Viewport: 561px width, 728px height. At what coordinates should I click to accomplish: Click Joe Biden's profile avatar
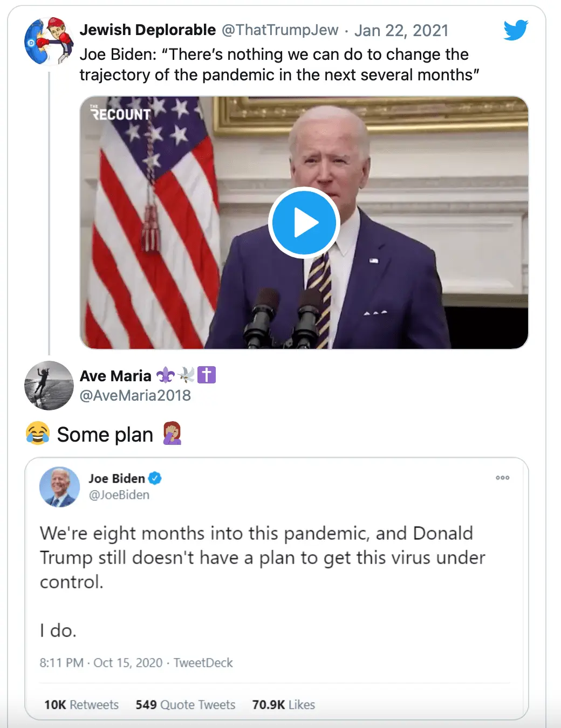click(59, 486)
